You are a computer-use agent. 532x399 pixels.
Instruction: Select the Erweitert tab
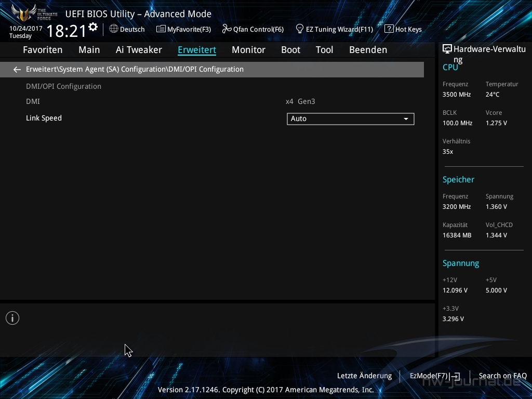tap(197, 50)
